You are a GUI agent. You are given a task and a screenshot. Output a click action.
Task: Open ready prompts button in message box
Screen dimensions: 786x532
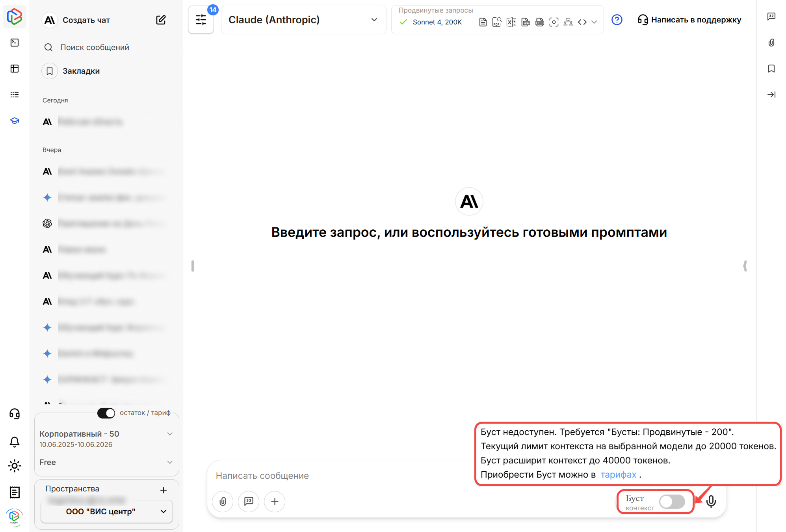(x=249, y=501)
